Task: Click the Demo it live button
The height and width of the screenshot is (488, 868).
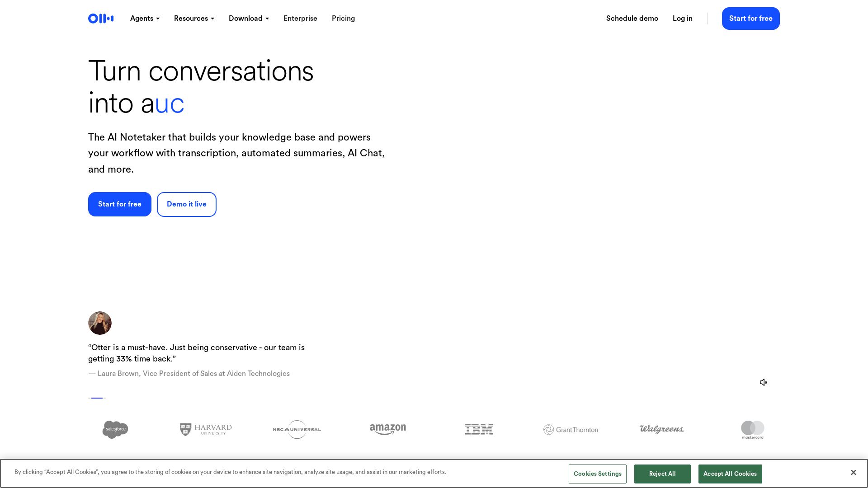Action: click(186, 204)
